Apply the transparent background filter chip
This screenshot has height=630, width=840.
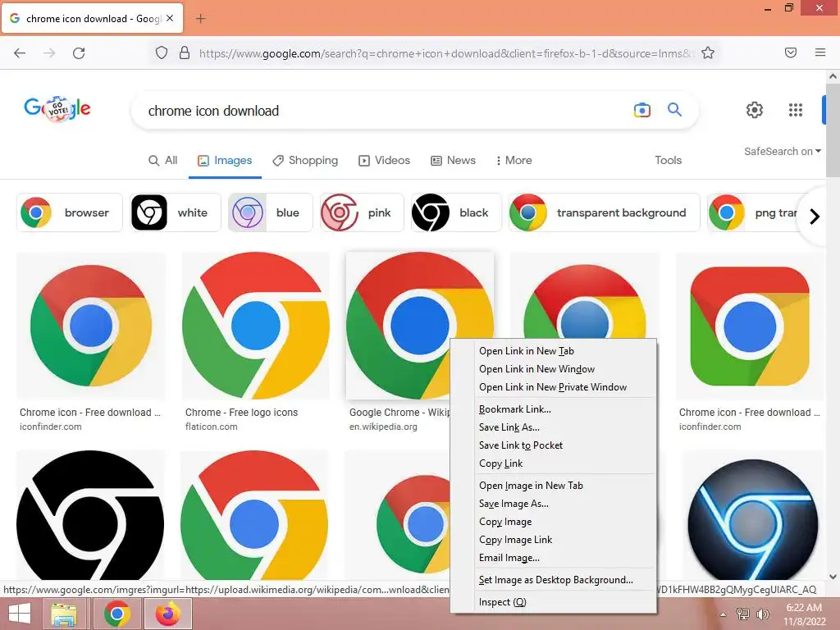point(605,212)
